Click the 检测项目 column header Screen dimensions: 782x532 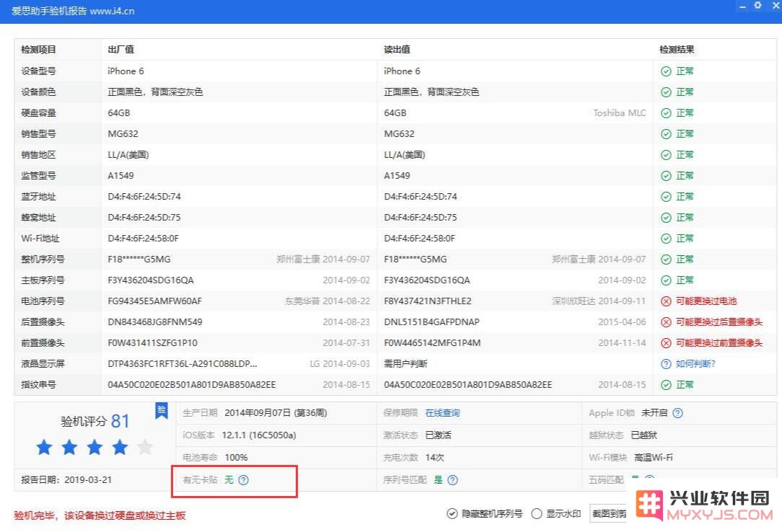pyautogui.click(x=38, y=49)
